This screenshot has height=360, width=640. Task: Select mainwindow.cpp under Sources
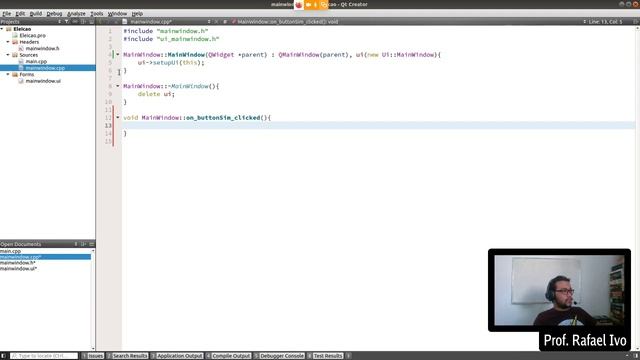(x=45, y=68)
